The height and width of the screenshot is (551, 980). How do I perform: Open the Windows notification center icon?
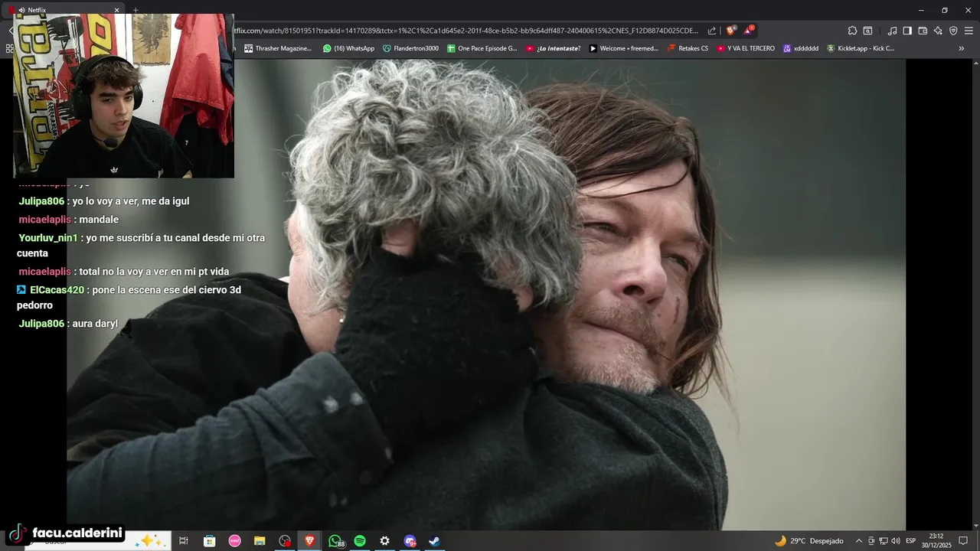(963, 541)
